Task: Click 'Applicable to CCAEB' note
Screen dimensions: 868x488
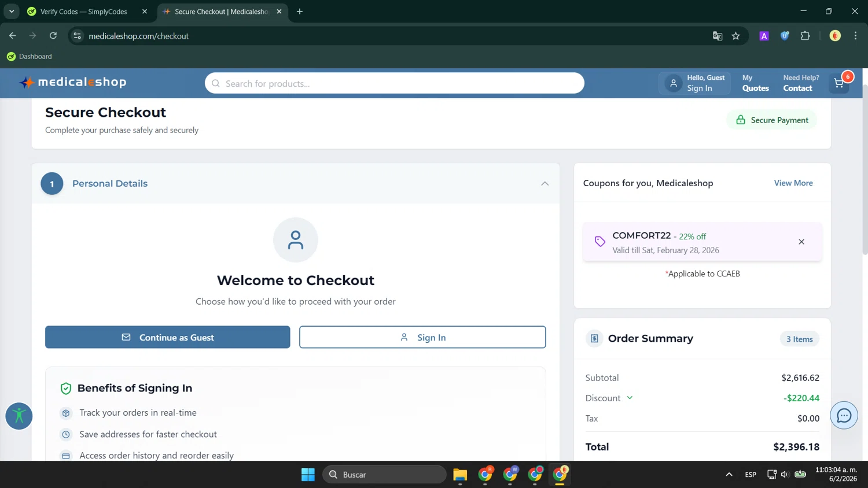Action: (703, 273)
